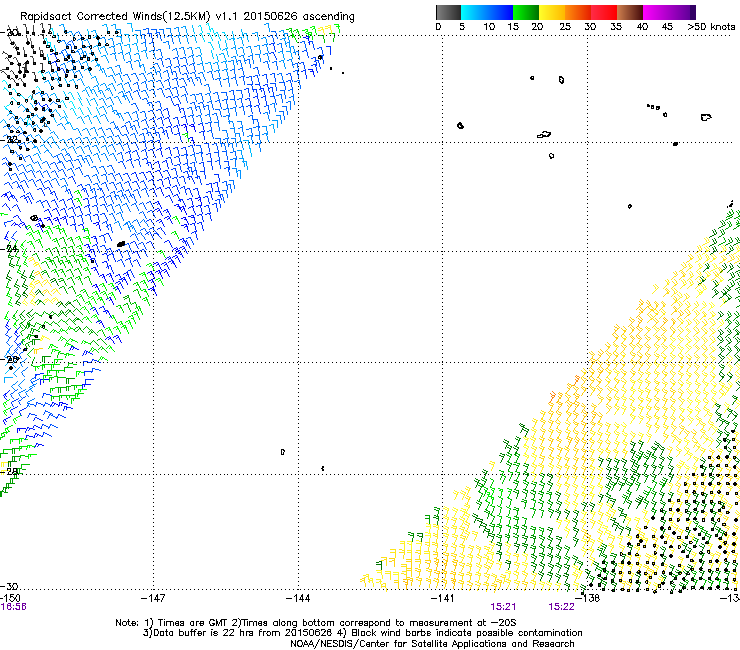Click the "Black wind barbs indicate possible contamination" note
This screenshot has height=650, width=740.
[467, 633]
